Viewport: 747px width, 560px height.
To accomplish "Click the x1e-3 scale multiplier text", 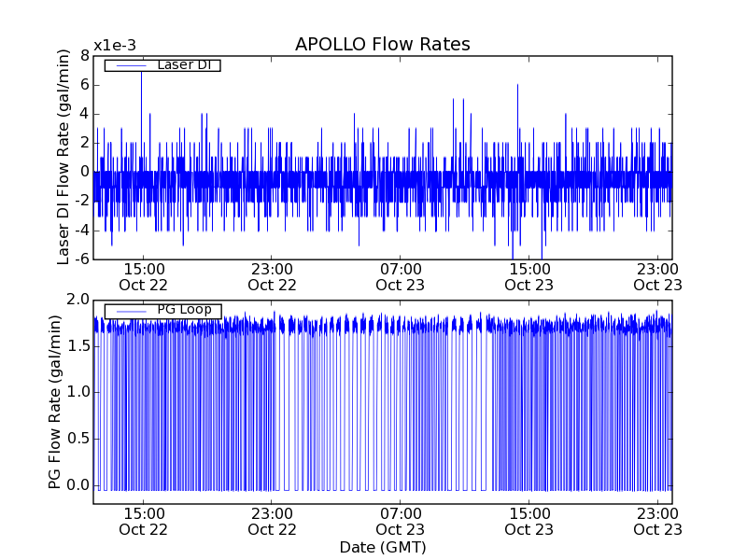I will (x=113, y=47).
